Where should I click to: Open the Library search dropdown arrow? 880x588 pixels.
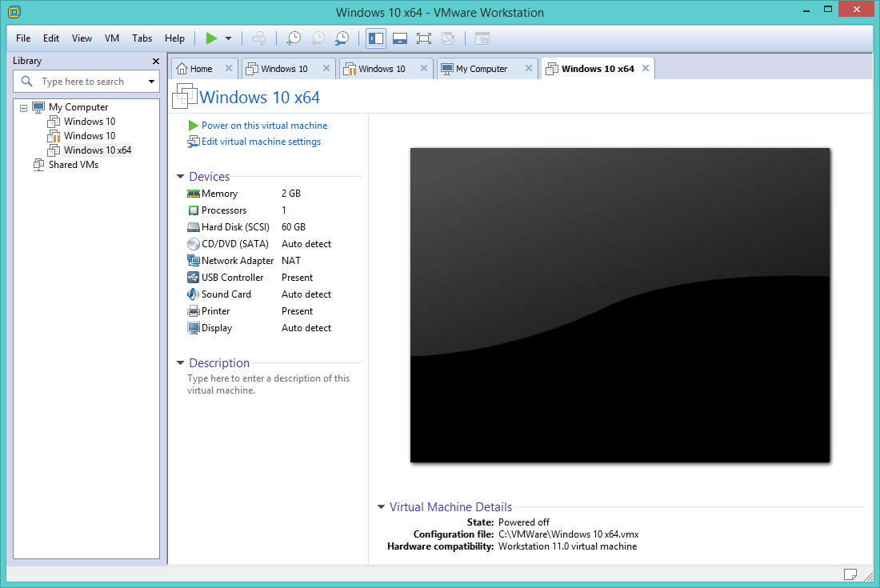click(x=151, y=82)
